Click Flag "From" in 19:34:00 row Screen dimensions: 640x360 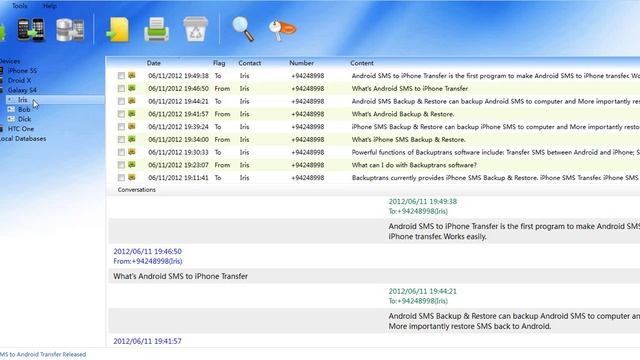pos(222,140)
